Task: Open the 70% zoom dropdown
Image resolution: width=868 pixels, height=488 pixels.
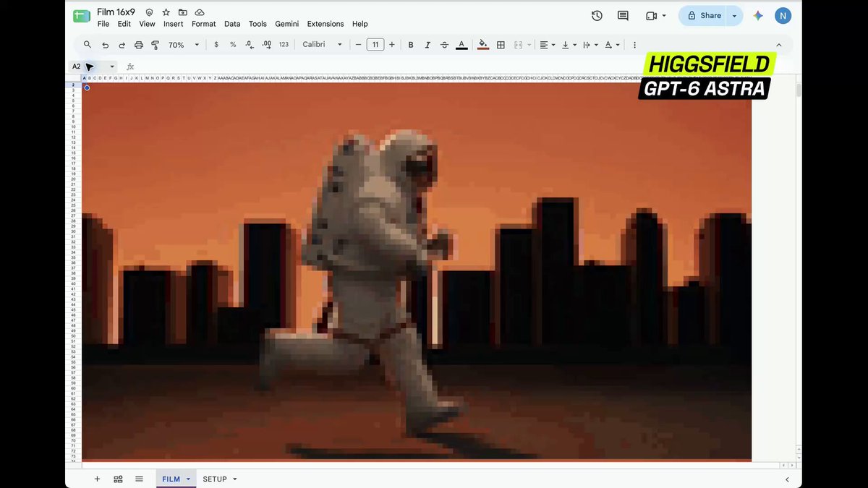Action: click(184, 45)
